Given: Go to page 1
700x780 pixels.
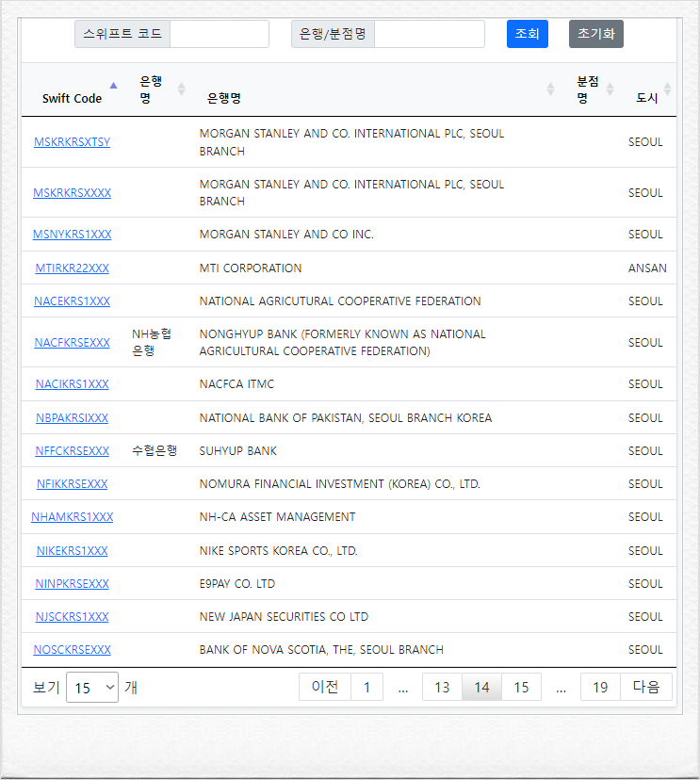Looking at the screenshot, I should pos(366,687).
